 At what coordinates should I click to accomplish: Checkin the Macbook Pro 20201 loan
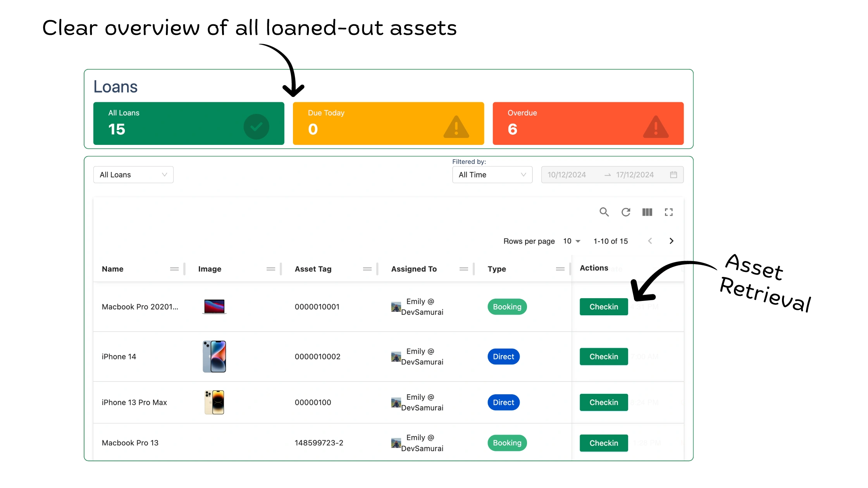(x=603, y=307)
